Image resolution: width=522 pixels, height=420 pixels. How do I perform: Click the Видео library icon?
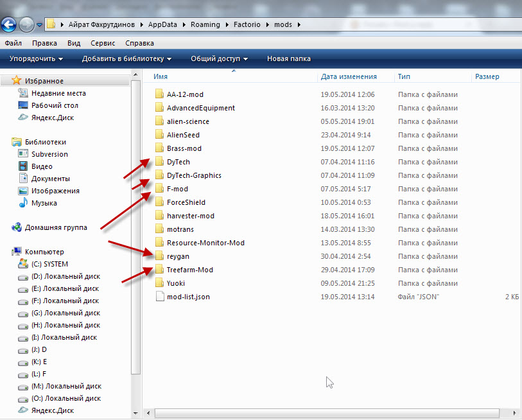pyautogui.click(x=23, y=166)
